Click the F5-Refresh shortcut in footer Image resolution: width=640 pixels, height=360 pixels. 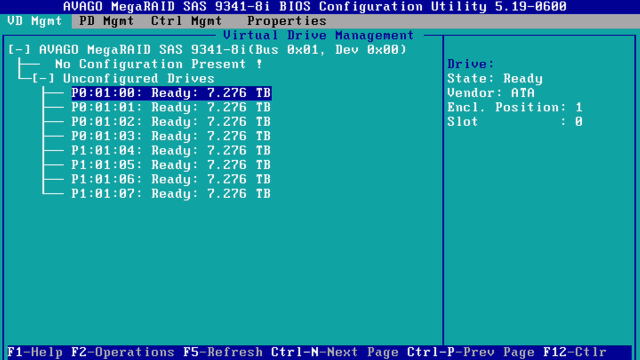[x=223, y=352]
